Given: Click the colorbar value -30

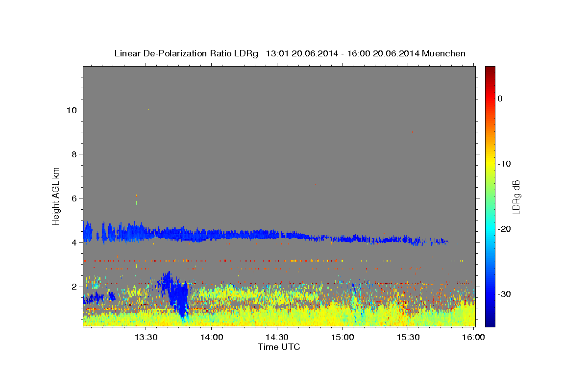Looking at the screenshot, I should coord(504,294).
